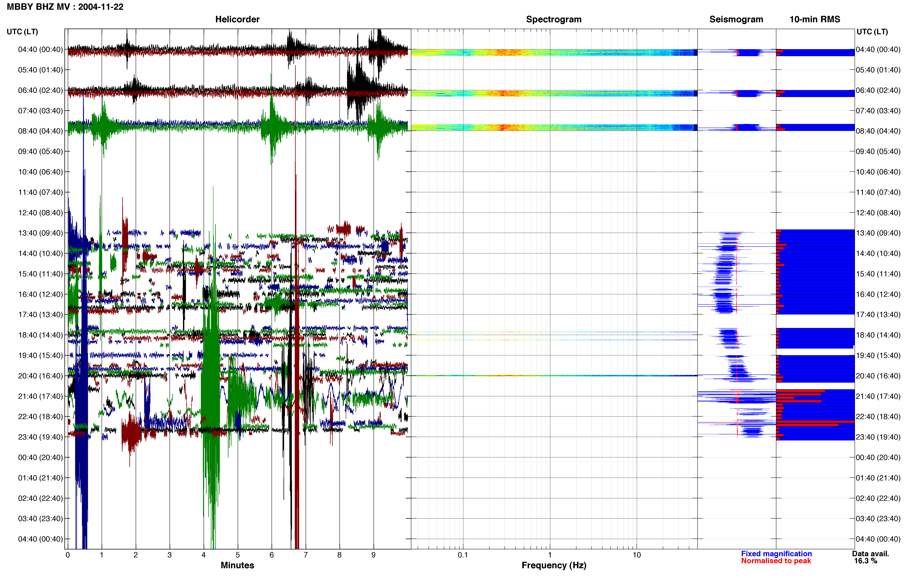The image size is (924, 578).
Task: Click right axis label 21:40 (17:40)
Action: click(x=878, y=396)
